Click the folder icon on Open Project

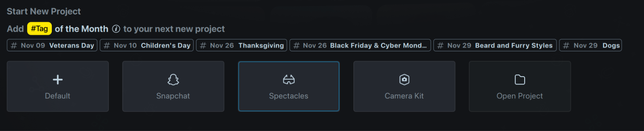520,80
